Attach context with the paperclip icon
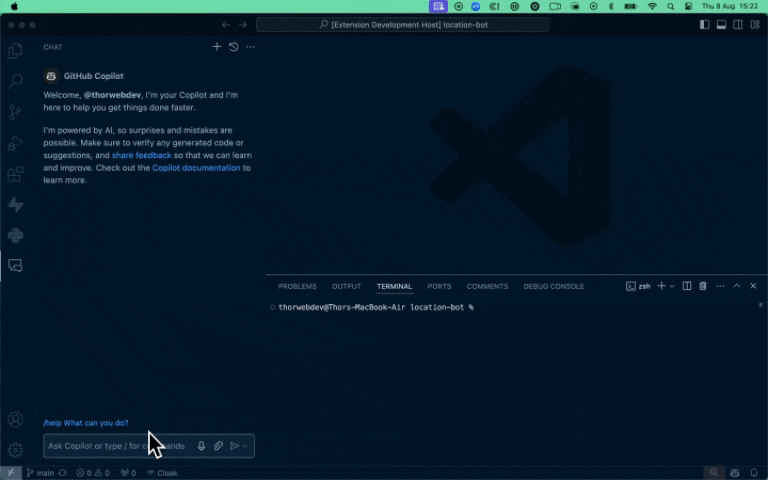 point(218,446)
